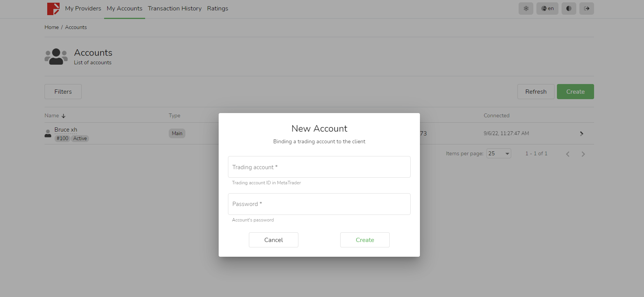Click the Accounts group icon in header

point(56,57)
